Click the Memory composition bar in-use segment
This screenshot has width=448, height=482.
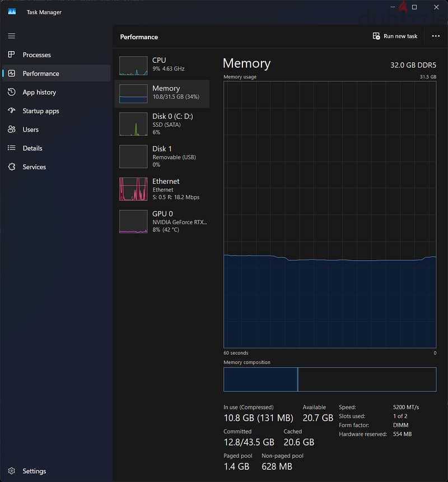click(x=260, y=379)
